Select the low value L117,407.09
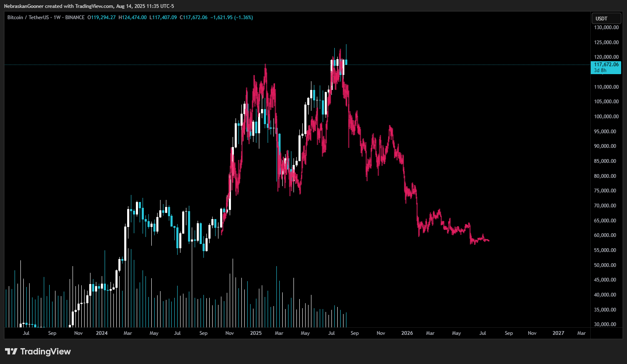Screen dimensions: 627x364 click(163, 17)
